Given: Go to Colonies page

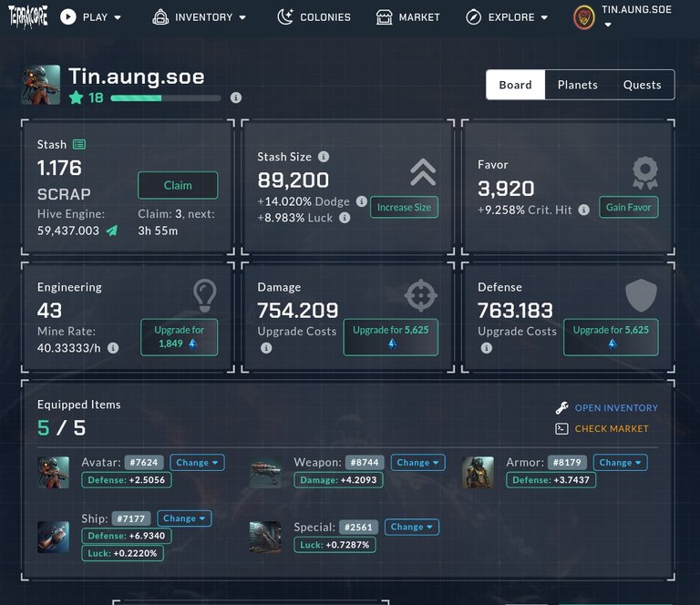Looking at the screenshot, I should pyautogui.click(x=314, y=17).
